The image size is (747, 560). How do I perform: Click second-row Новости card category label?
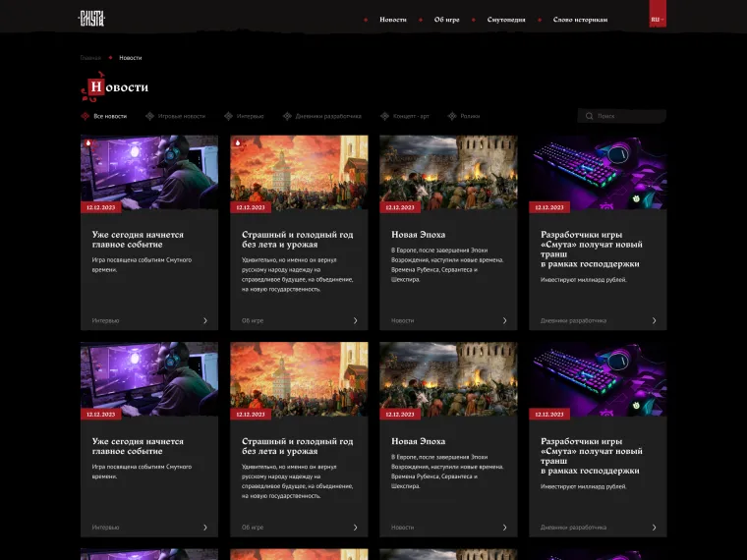tap(403, 528)
